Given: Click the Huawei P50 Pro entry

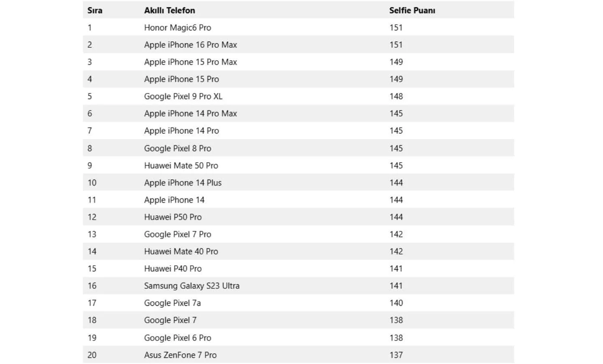Looking at the screenshot, I should pos(173,217).
